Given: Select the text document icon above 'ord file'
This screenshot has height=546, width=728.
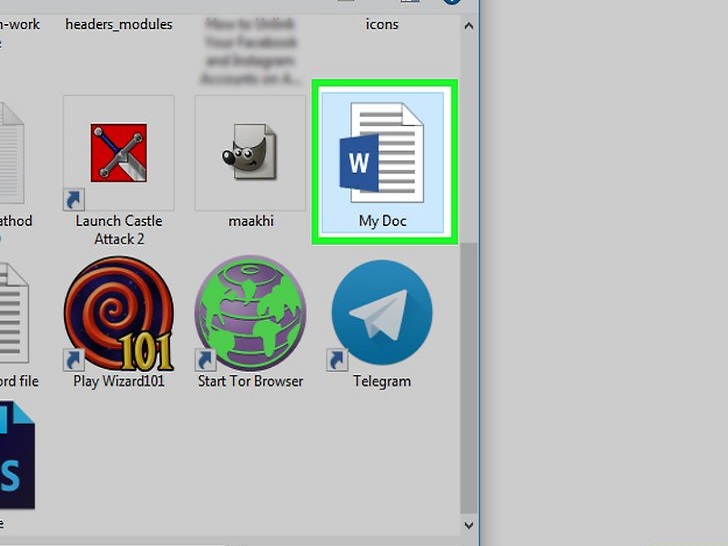Looking at the screenshot, I should pyautogui.click(x=14, y=313).
